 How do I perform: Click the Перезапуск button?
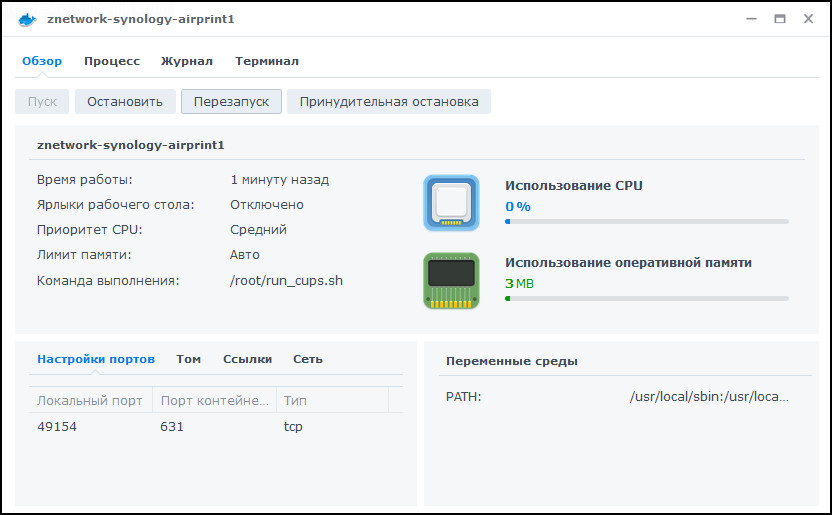(x=231, y=101)
